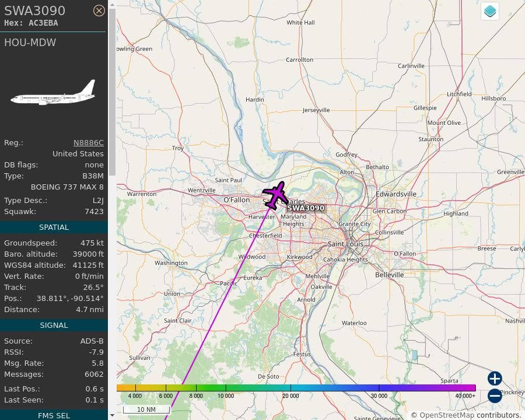This screenshot has height=420, width=525.
Task: Click the HOU-MDW route heading
Action: pyautogui.click(x=30, y=43)
